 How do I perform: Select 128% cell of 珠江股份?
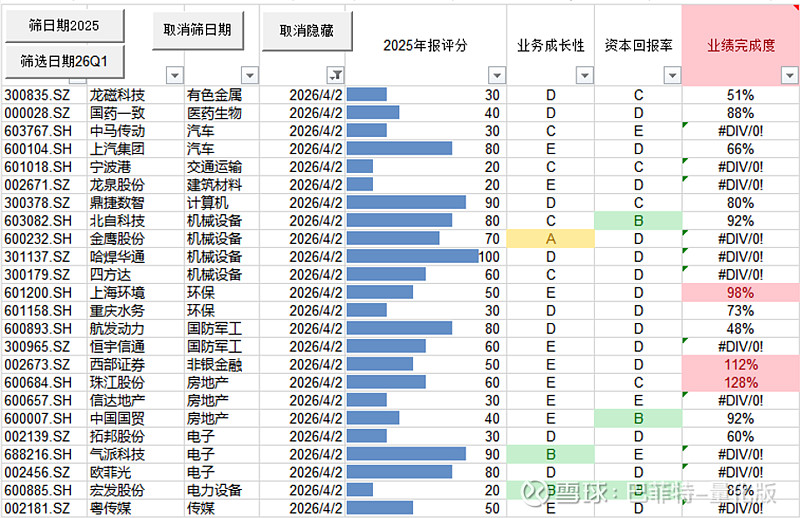click(x=741, y=383)
